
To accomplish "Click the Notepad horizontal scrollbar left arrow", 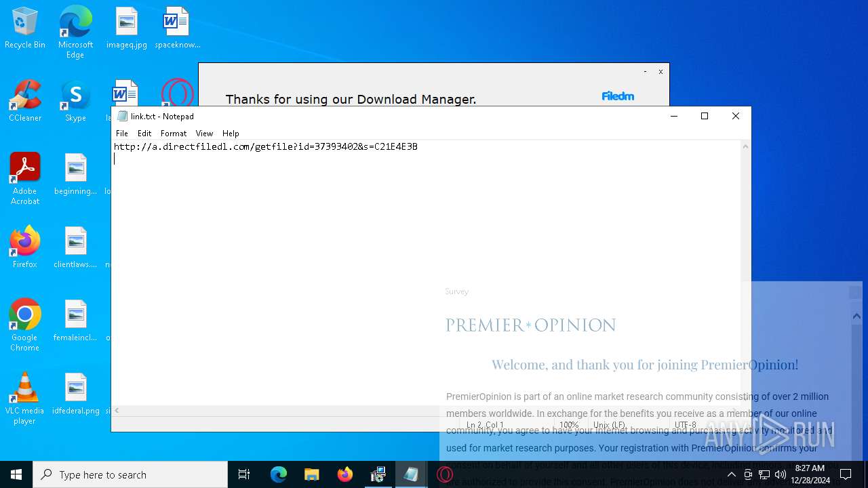I will point(117,411).
